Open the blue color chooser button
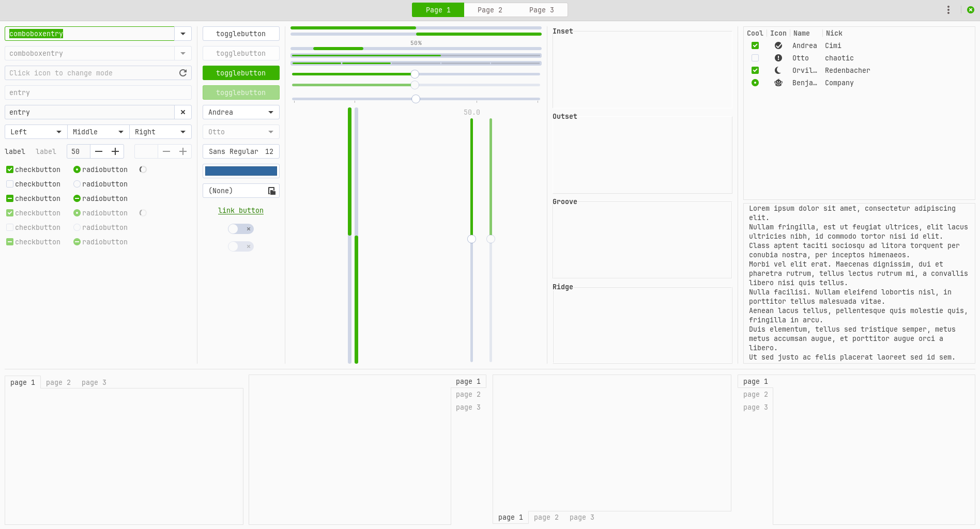The width and height of the screenshot is (980, 529). [x=241, y=171]
